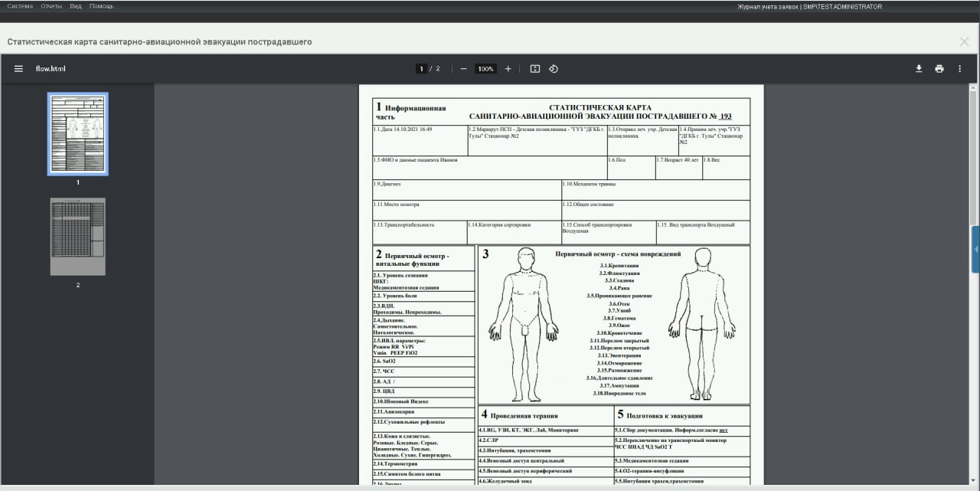
Task: Click row 5.3 Медикаментозная седация
Action: pos(681,460)
